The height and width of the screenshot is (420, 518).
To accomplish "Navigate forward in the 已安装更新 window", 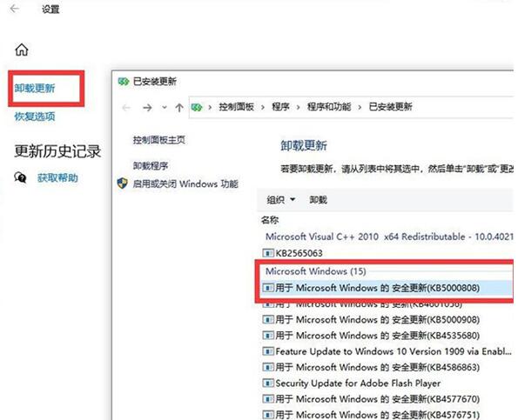I will click(147, 107).
